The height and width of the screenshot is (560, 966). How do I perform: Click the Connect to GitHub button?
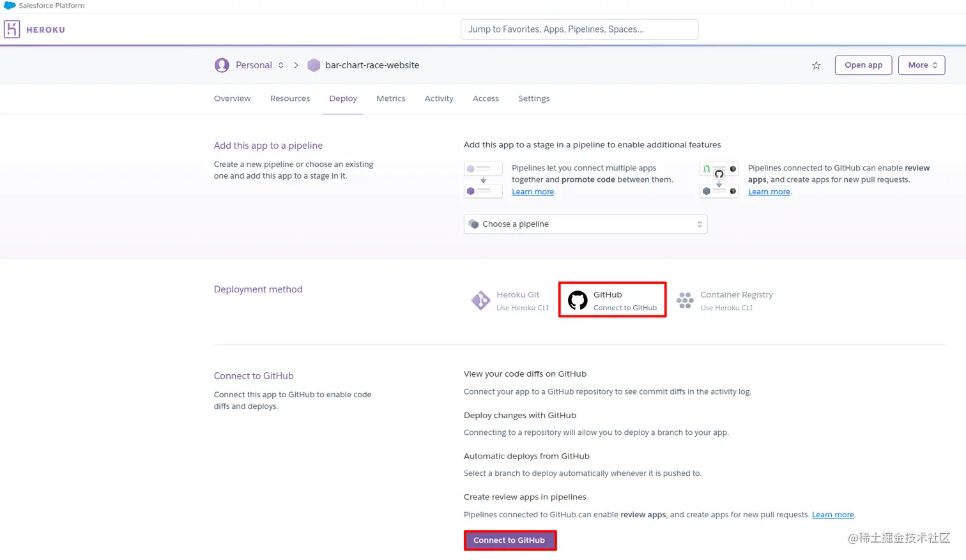coord(510,540)
